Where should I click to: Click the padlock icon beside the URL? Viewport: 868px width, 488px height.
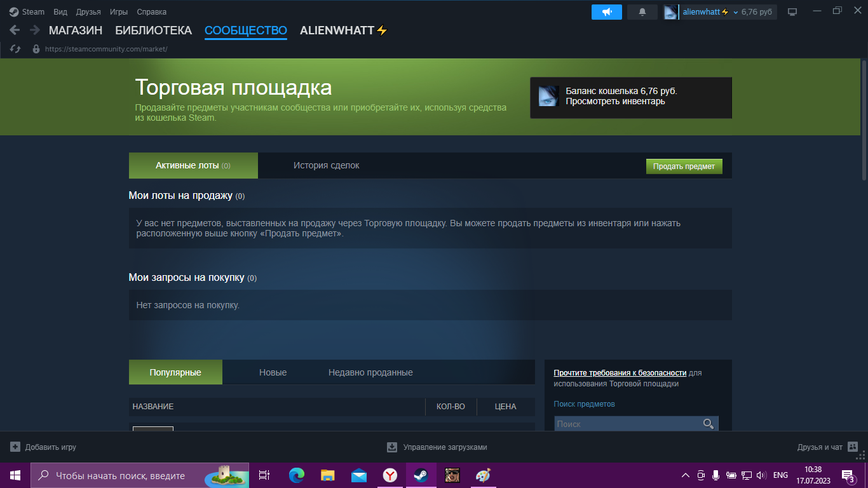coord(36,49)
